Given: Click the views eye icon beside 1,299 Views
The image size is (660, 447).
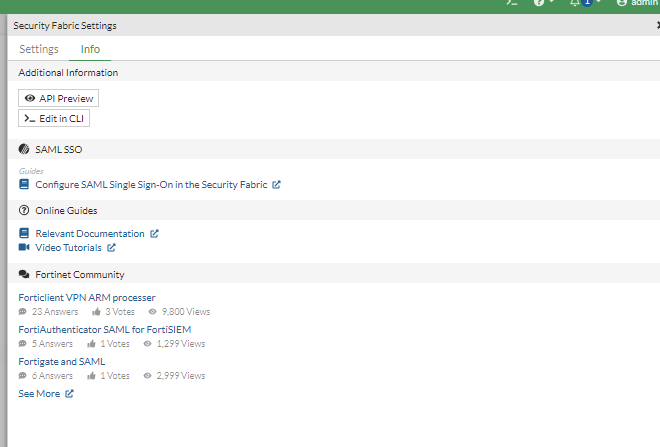Looking at the screenshot, I should [147, 343].
